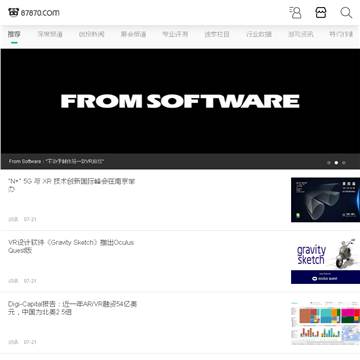The width and height of the screenshot is (360, 360).
Task: Go to the 独家栏目 tab
Action: coord(217,34)
